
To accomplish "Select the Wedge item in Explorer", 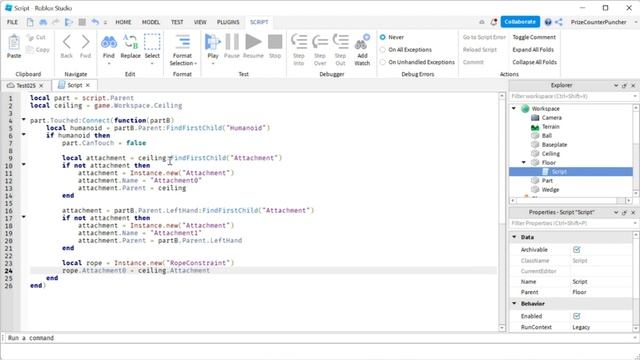I will tap(550, 189).
